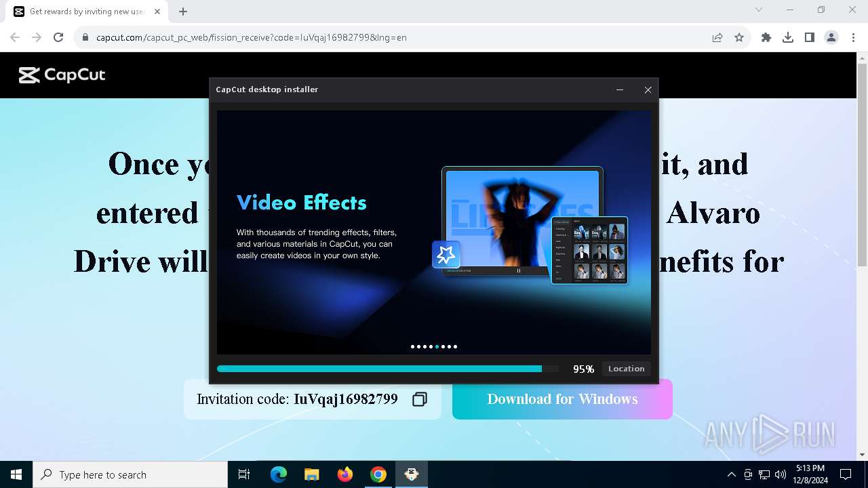Viewport: 868px width, 488px height.
Task: Open network settings tray icon
Action: (764, 474)
